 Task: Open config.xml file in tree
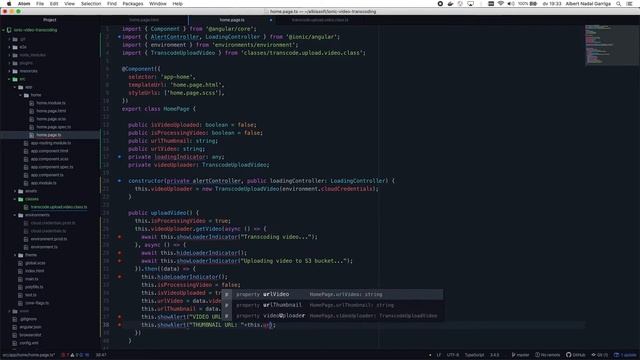pos(29,343)
